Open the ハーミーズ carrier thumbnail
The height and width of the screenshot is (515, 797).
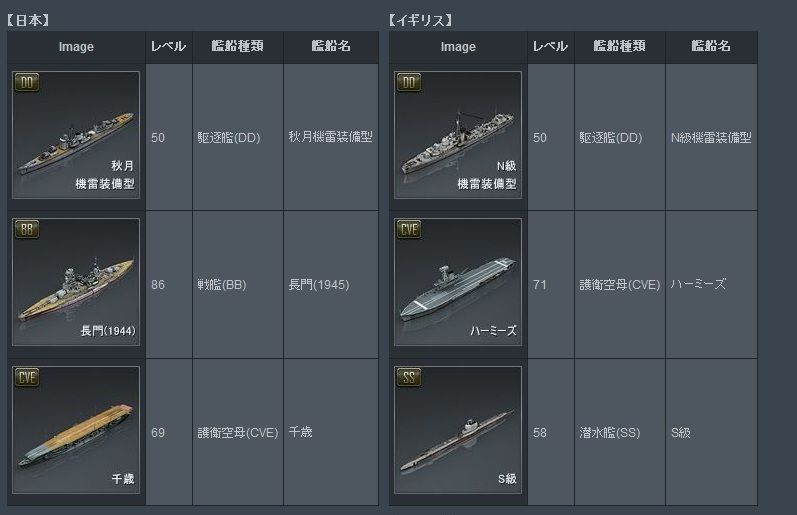pyautogui.click(x=458, y=282)
